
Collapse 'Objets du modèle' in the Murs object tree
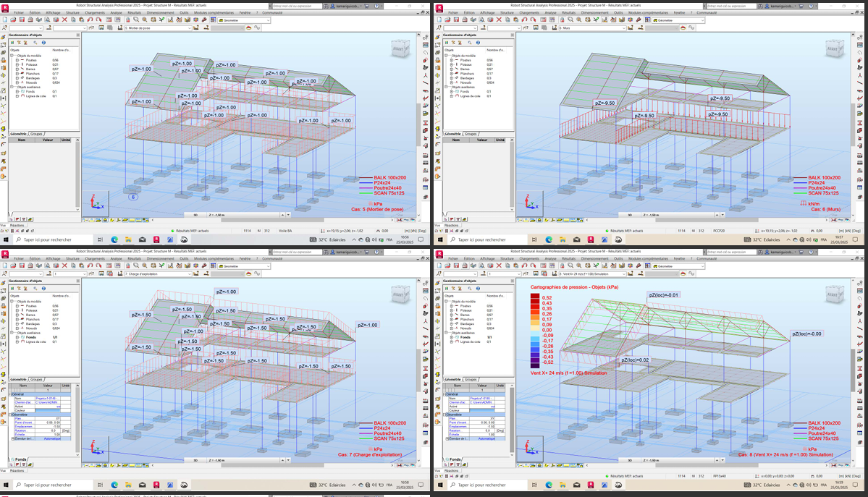pyautogui.click(x=446, y=56)
